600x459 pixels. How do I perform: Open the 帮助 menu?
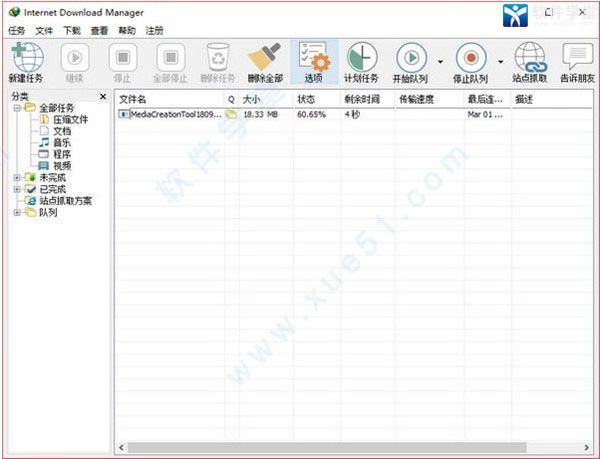[127, 31]
